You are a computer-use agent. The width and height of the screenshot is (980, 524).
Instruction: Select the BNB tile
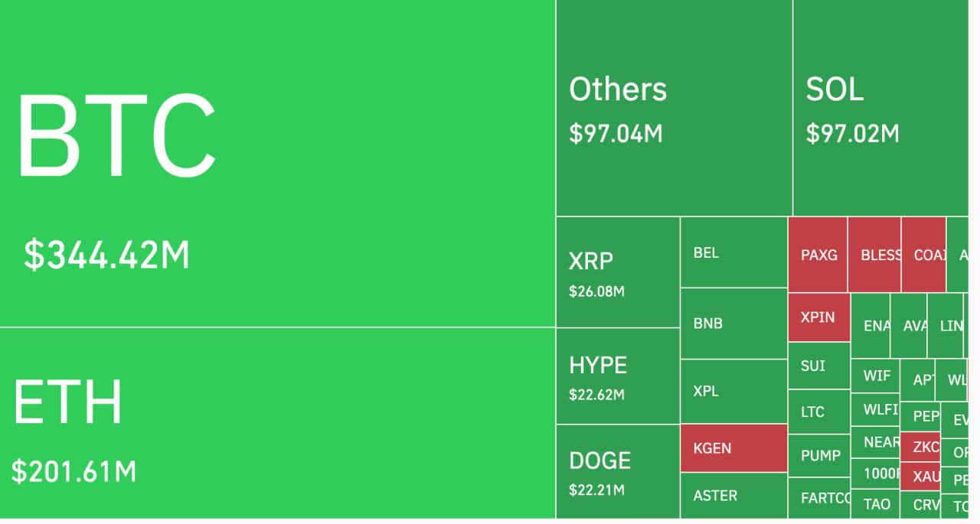[x=733, y=324]
